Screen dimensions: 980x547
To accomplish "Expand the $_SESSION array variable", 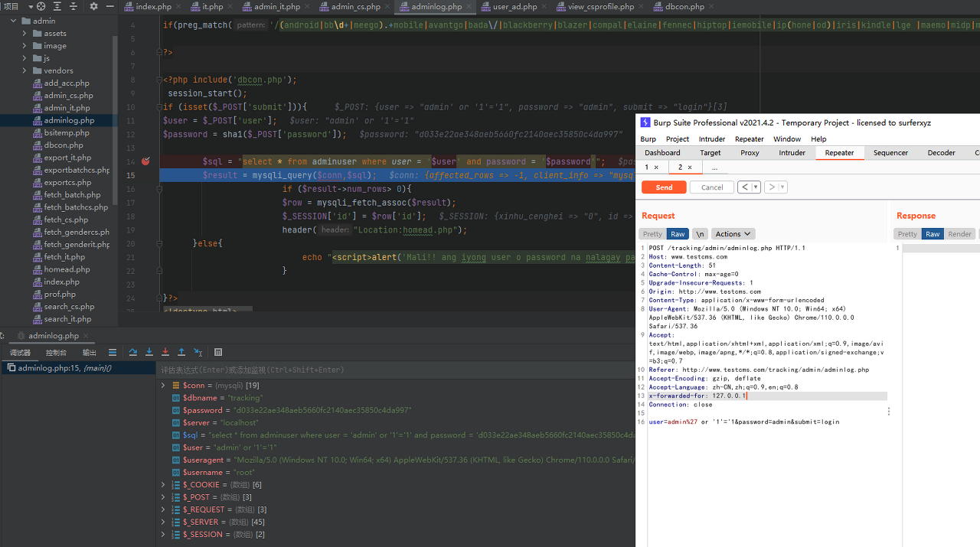I will pyautogui.click(x=163, y=534).
